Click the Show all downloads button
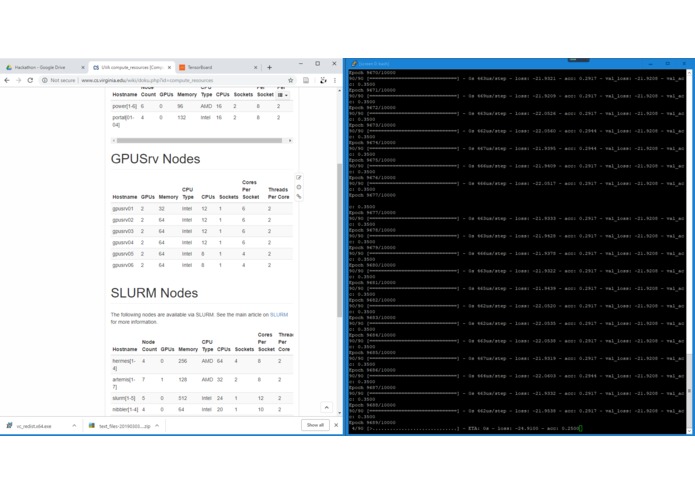This screenshot has height=494, width=695. click(x=315, y=425)
